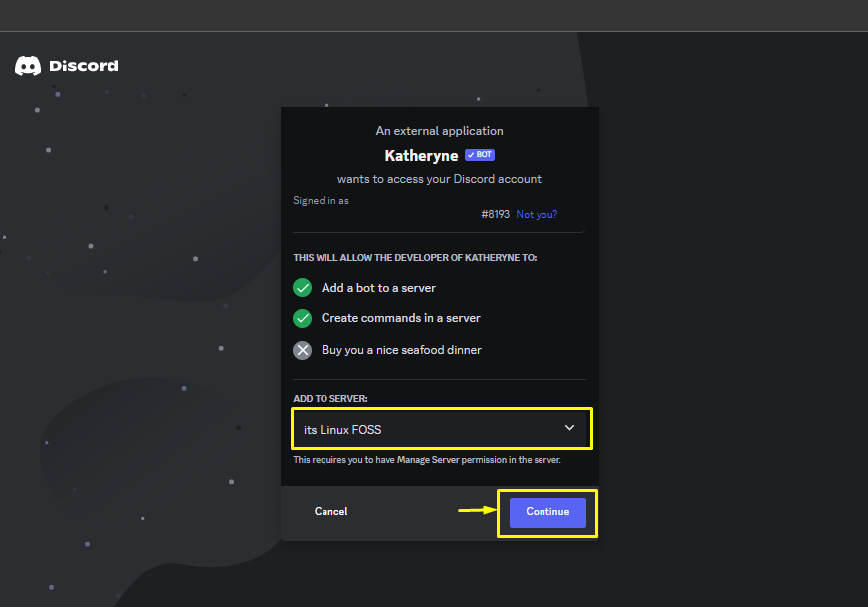
Task: Click the chevron arrow in server selector
Action: [569, 428]
